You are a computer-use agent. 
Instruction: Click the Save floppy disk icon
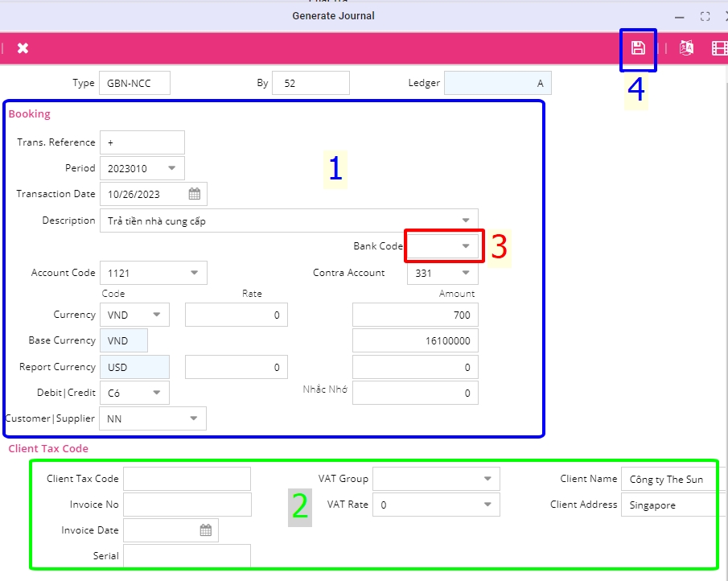coord(638,47)
